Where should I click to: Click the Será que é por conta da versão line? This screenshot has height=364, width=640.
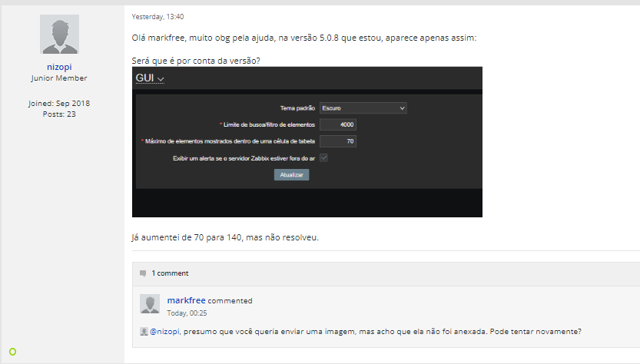tap(196, 61)
